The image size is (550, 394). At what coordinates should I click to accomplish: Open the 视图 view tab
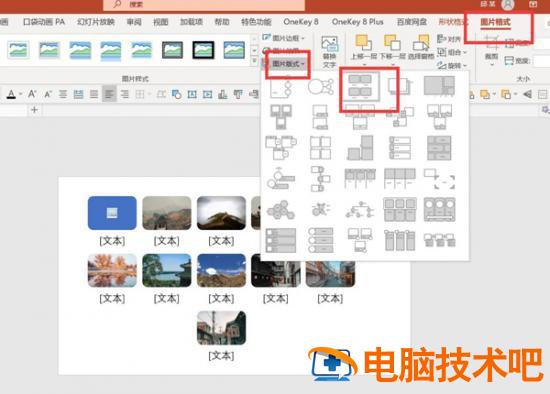161,22
